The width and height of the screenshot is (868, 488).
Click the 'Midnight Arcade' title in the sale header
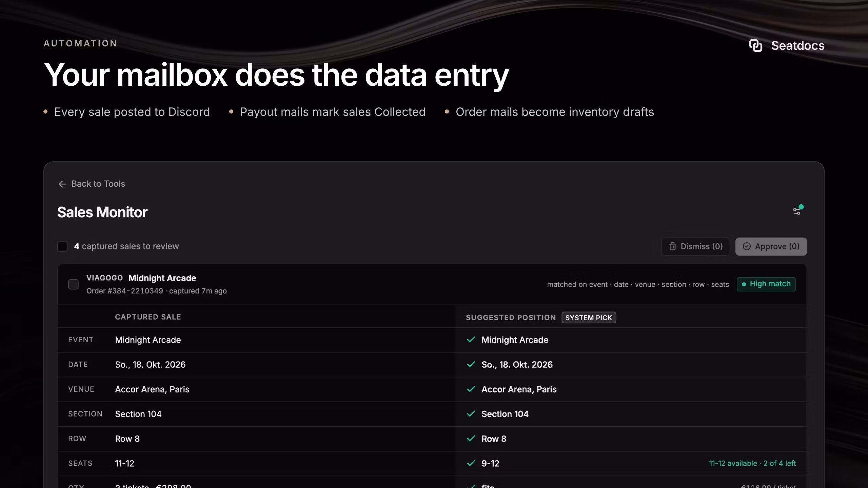[162, 278]
